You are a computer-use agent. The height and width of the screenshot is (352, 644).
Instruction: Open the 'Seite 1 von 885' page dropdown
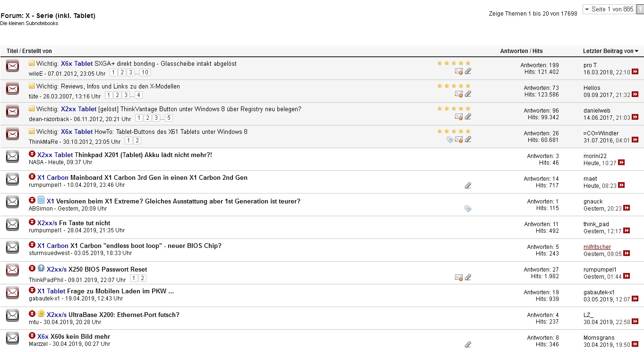tap(609, 9)
